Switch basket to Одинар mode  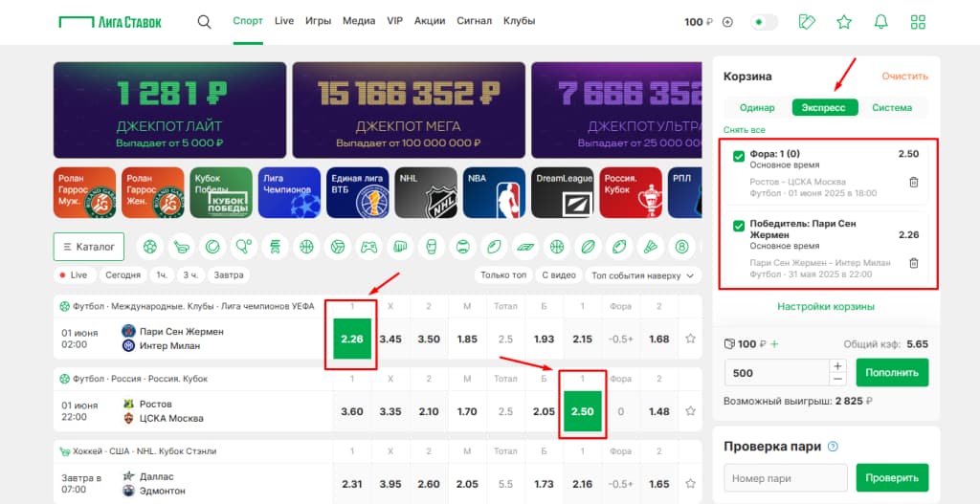(757, 107)
